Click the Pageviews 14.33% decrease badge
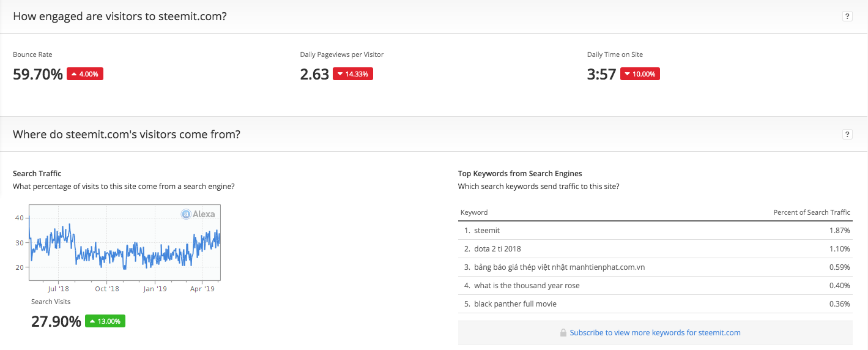The image size is (868, 350). pos(353,74)
